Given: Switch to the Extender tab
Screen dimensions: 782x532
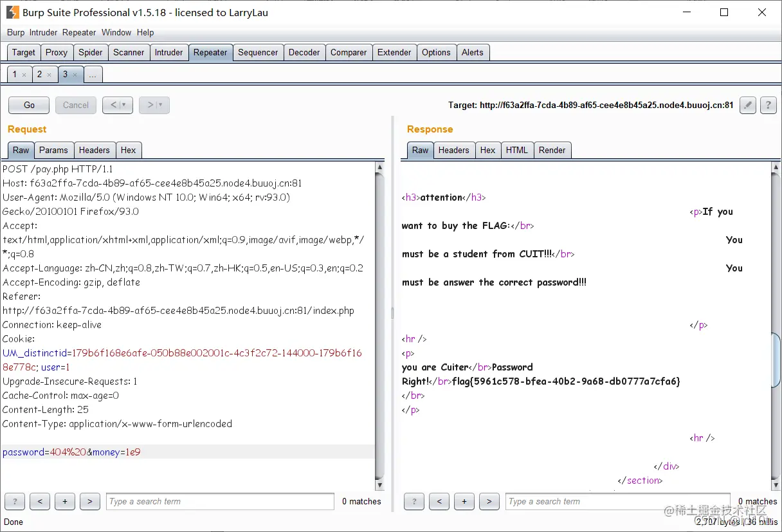Looking at the screenshot, I should [394, 53].
